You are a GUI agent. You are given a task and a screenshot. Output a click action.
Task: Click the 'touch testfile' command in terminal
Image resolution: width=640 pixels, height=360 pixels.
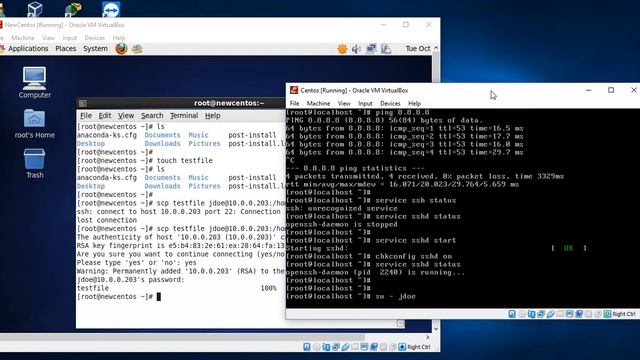(184, 160)
